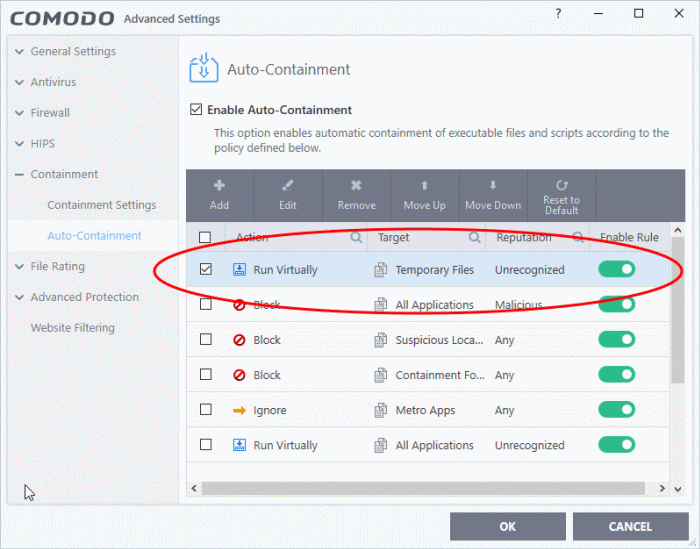
Task: Click the scroll left arrow
Action: (194, 488)
